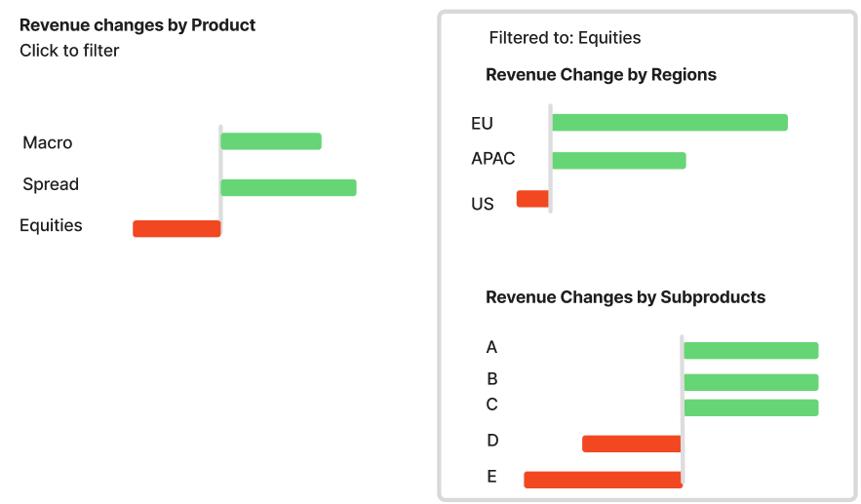Click red bar for subproduct D

pyautogui.click(x=632, y=444)
